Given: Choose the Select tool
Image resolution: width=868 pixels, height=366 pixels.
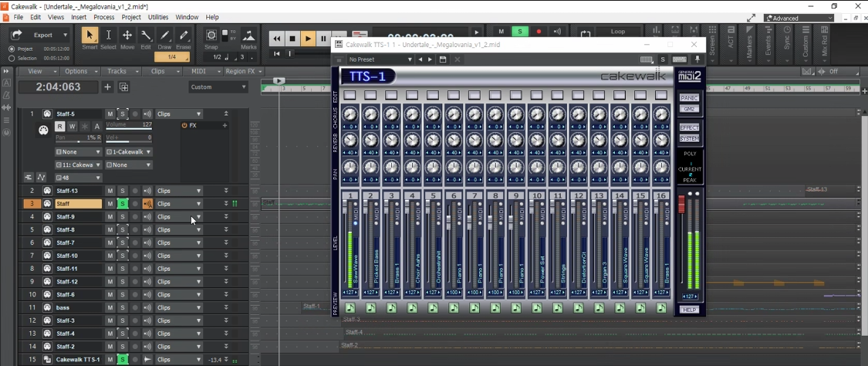Looking at the screenshot, I should 108,36.
